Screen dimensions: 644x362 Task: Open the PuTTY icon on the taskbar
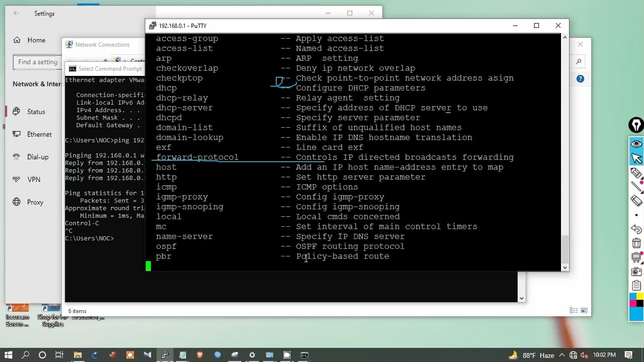click(165, 355)
